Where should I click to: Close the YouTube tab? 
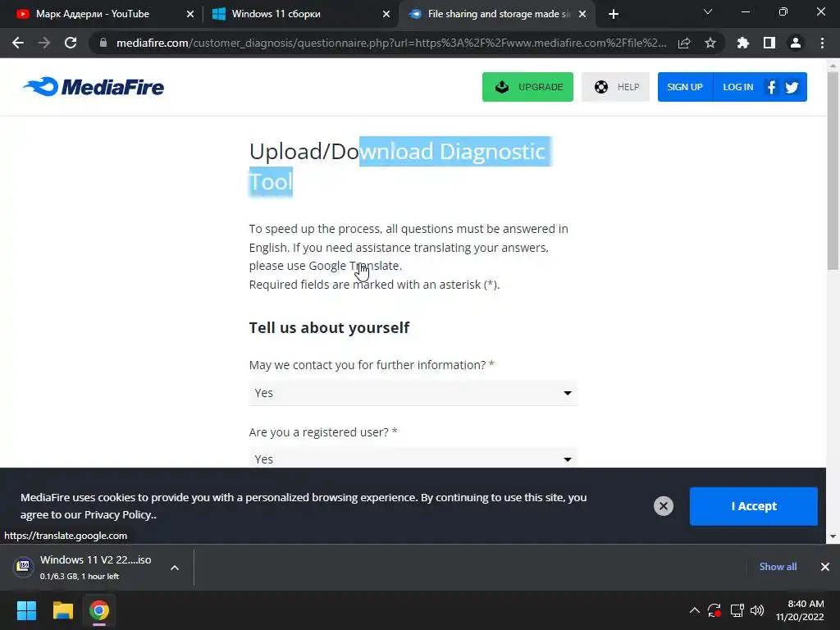(x=190, y=14)
